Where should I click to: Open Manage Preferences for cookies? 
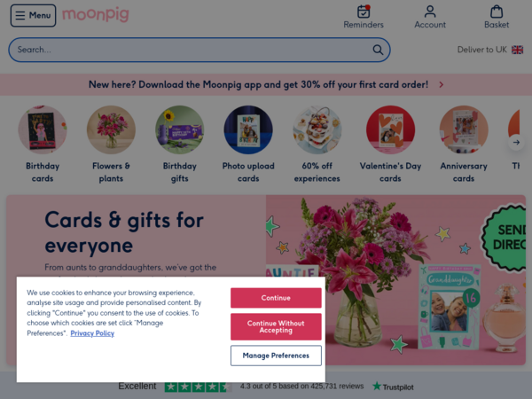(x=276, y=356)
